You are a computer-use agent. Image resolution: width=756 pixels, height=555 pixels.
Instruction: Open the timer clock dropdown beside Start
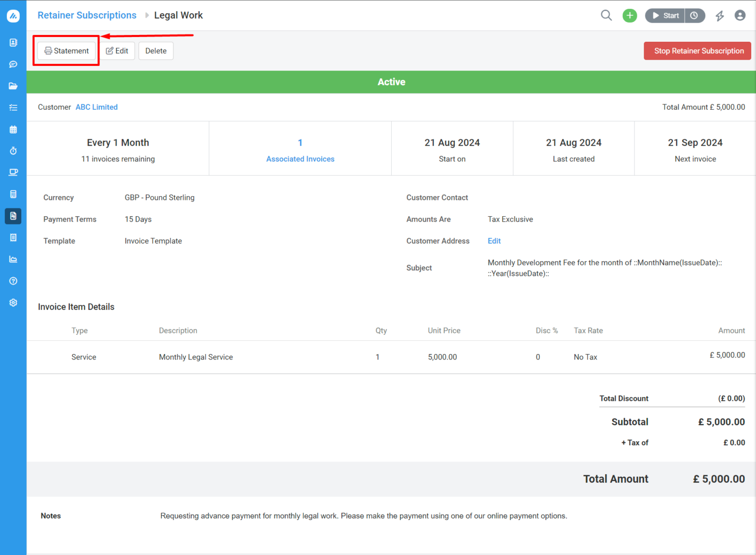(694, 15)
